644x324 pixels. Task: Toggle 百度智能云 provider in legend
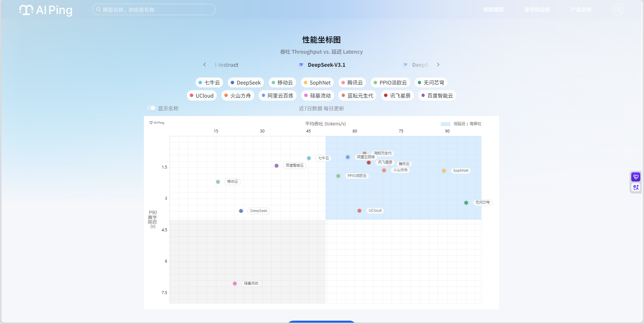[437, 96]
